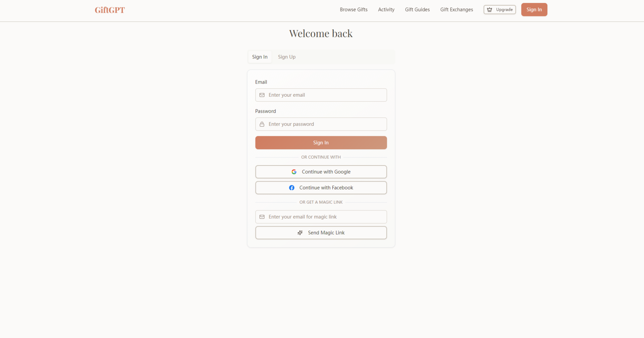
Task: Choose Continue with Google
Action: click(321, 172)
